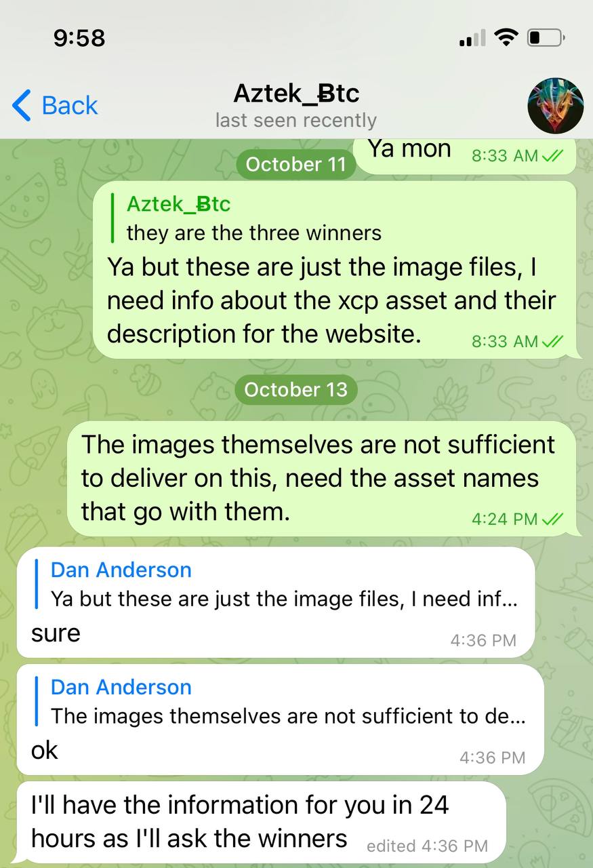The image size is (593, 868).
Task: Tap the battery icon in status bar
Action: (546, 39)
